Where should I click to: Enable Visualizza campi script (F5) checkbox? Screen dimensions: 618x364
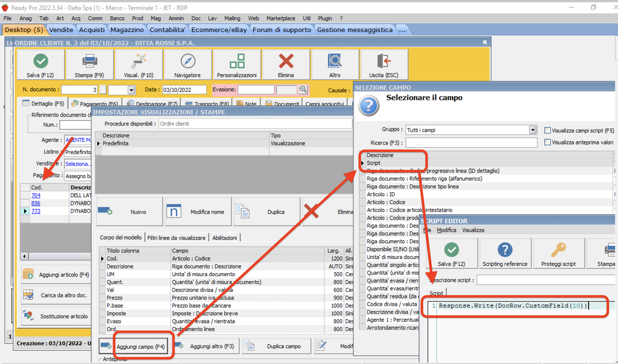(547, 130)
